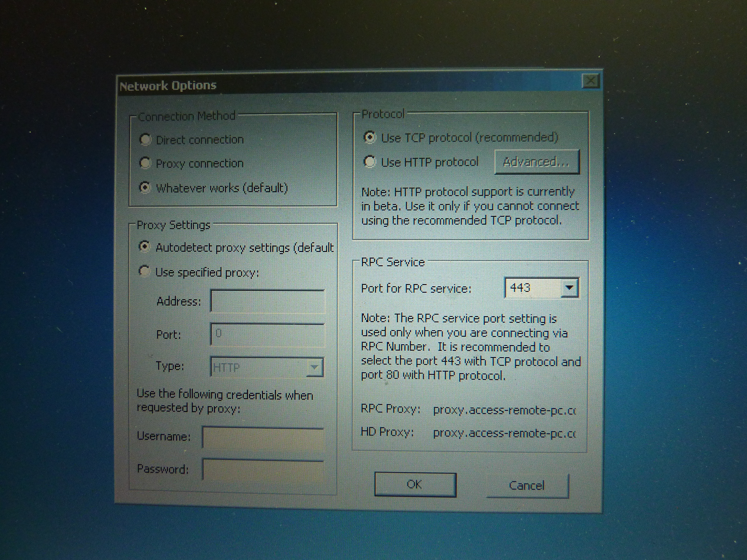Viewport: 747px width, 560px height.
Task: Open the Advanced protocol settings
Action: tap(537, 162)
